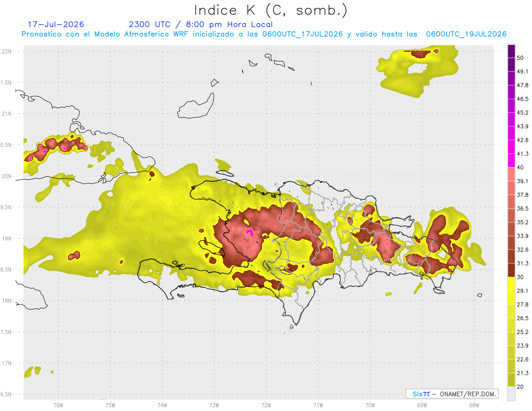
Task: Click legend value '23.9'
Action: (x=523, y=345)
